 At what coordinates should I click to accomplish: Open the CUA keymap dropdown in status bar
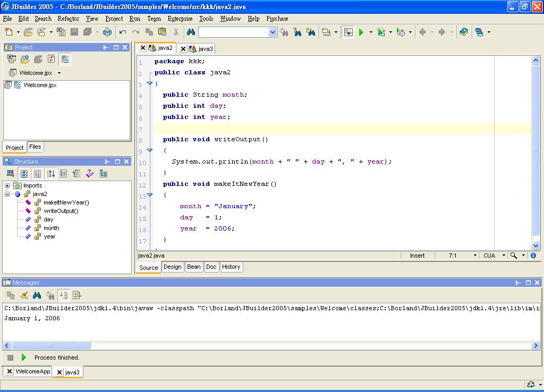coord(504,255)
